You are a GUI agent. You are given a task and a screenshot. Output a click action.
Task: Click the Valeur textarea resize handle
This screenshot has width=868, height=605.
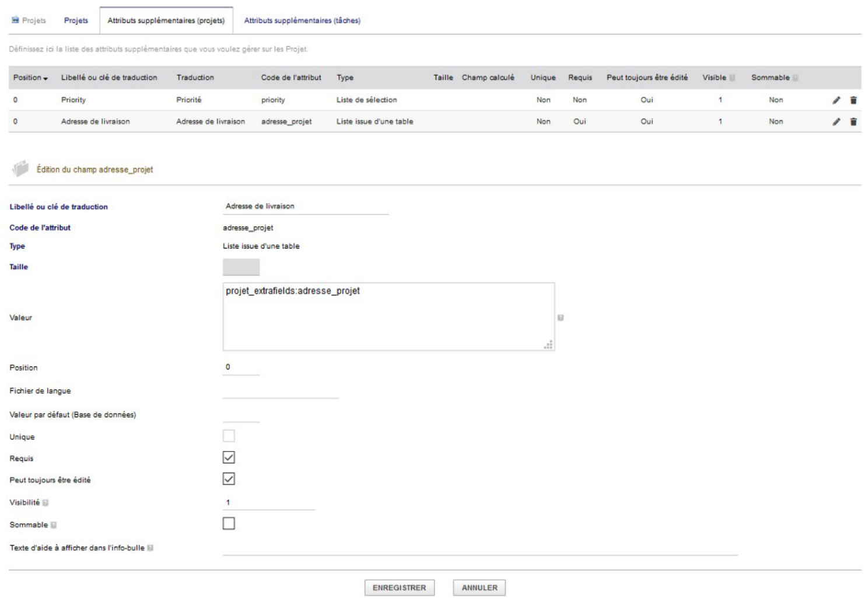[x=548, y=345]
